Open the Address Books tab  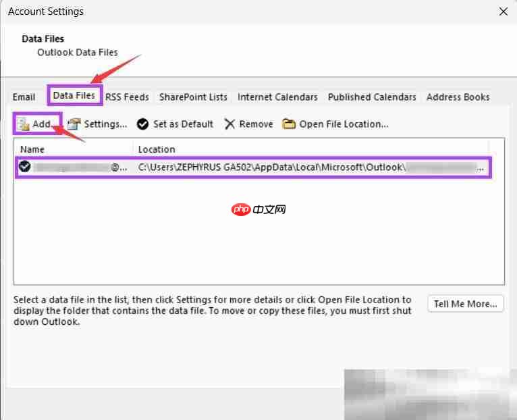pos(458,97)
